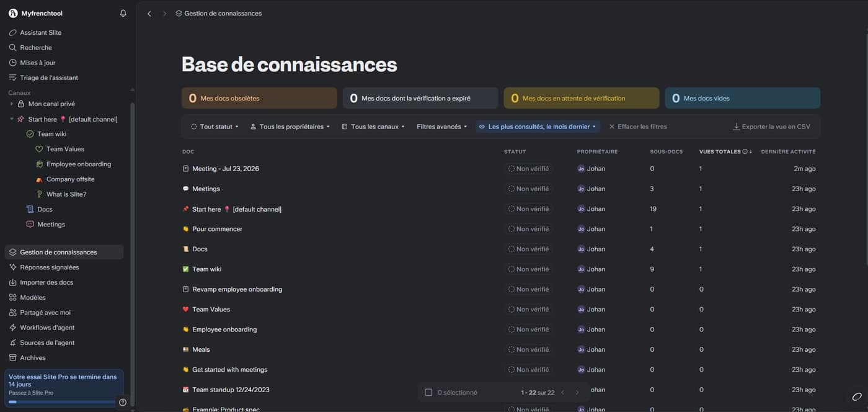Click the Recherche magnifier icon
868x412 pixels.
coord(12,47)
